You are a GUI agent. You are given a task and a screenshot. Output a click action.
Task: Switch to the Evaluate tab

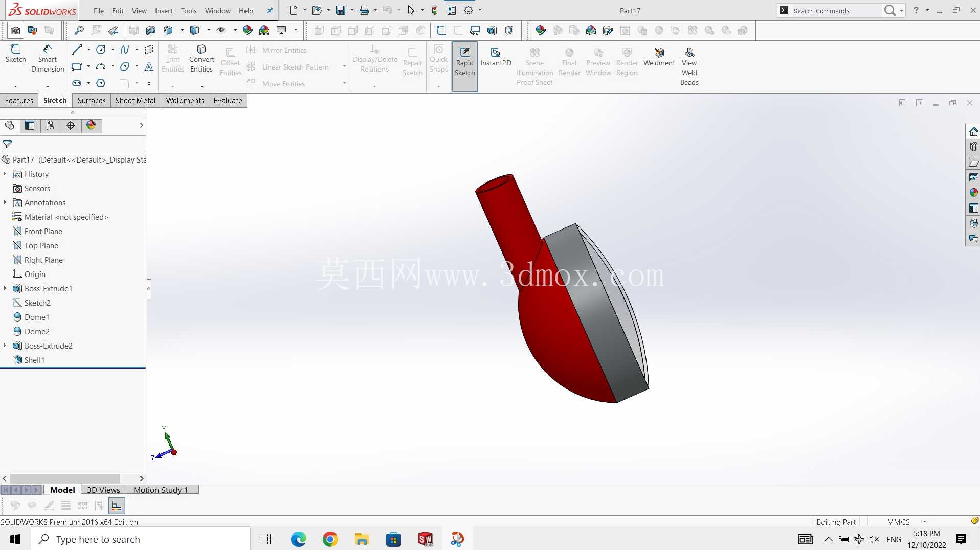click(x=228, y=101)
